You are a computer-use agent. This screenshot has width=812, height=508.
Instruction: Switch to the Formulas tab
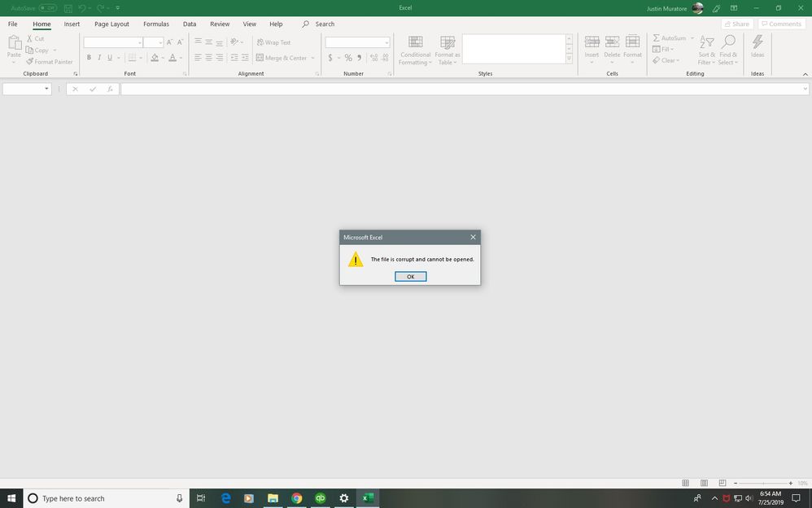click(x=156, y=24)
